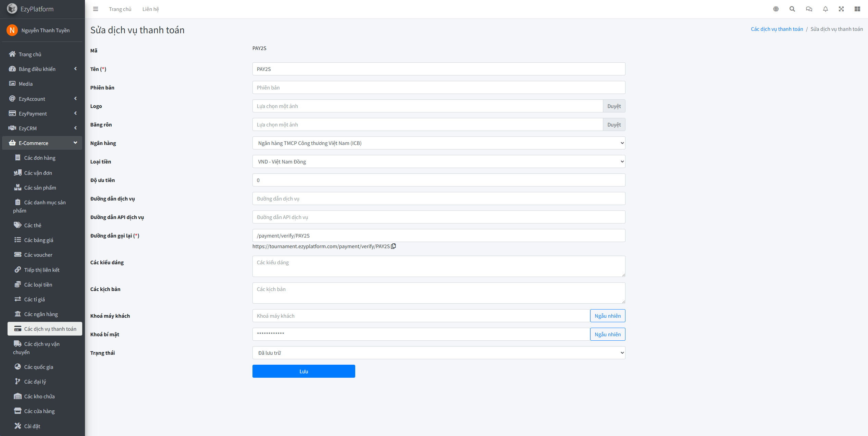Image resolution: width=868 pixels, height=436 pixels.
Task: Toggle fullscreen with the expand icon
Action: click(x=841, y=9)
